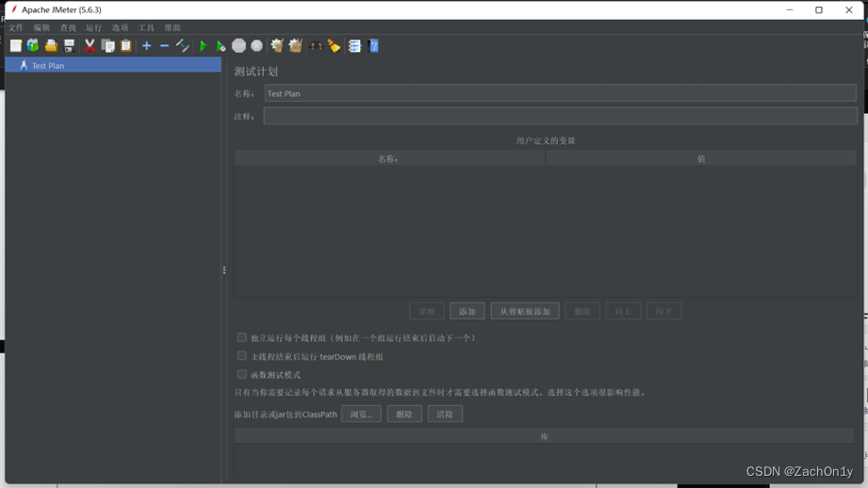The width and height of the screenshot is (868, 488).
Task: Collapse all nodes with minus icon
Action: point(164,46)
